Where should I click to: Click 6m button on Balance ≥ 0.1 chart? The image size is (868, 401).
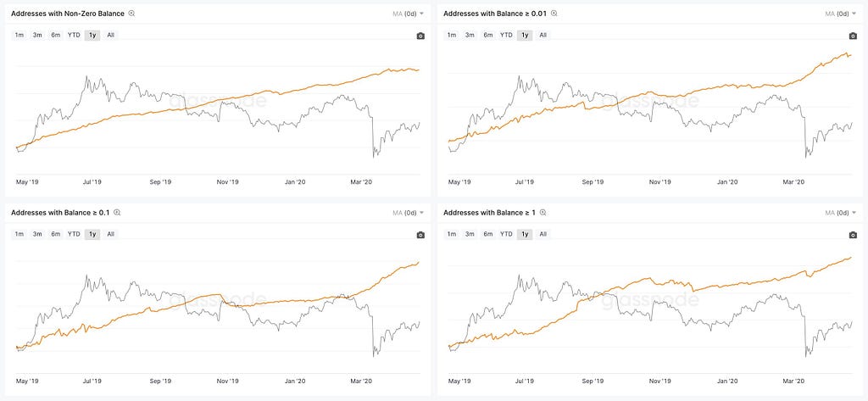(55, 234)
